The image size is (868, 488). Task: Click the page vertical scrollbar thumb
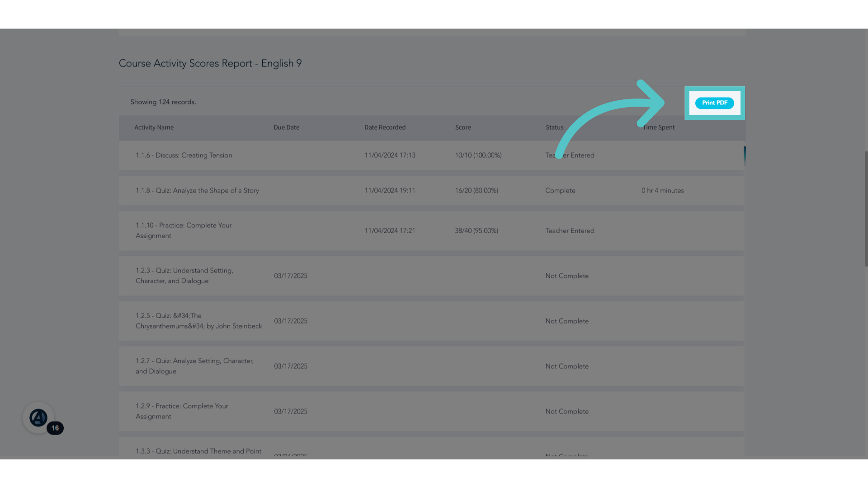tap(866, 209)
